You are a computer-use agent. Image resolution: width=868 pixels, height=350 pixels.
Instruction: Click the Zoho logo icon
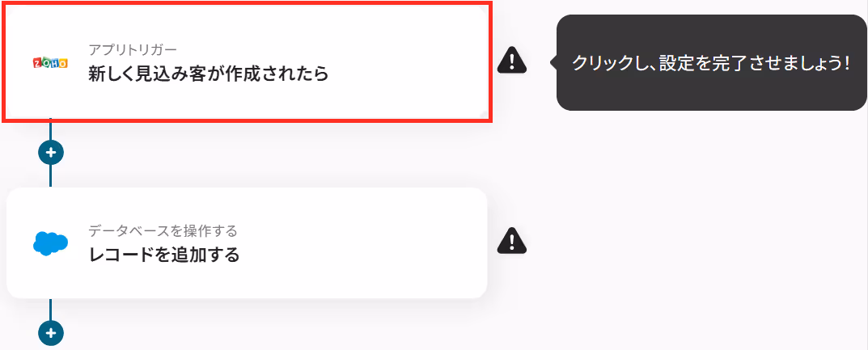click(x=50, y=63)
